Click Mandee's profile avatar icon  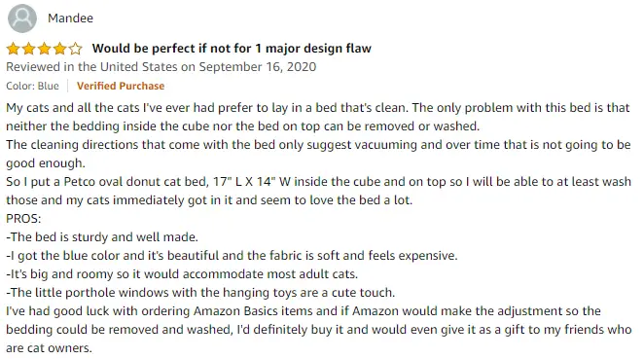22,18
